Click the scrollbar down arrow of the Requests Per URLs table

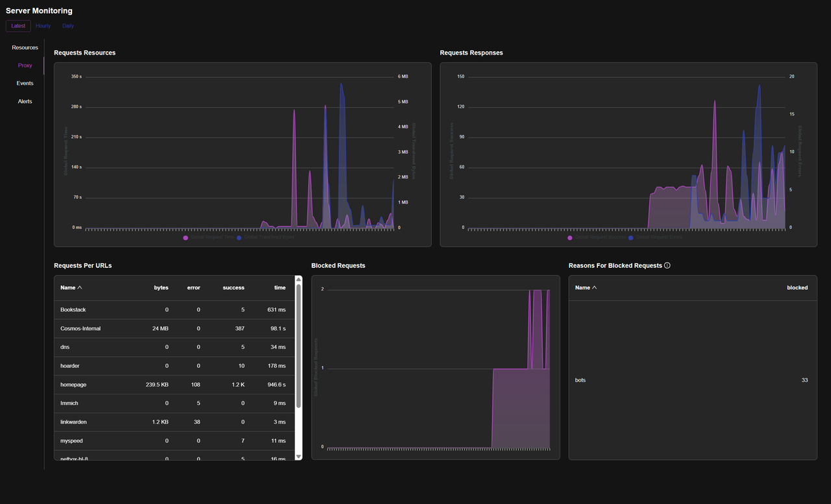pyautogui.click(x=299, y=457)
